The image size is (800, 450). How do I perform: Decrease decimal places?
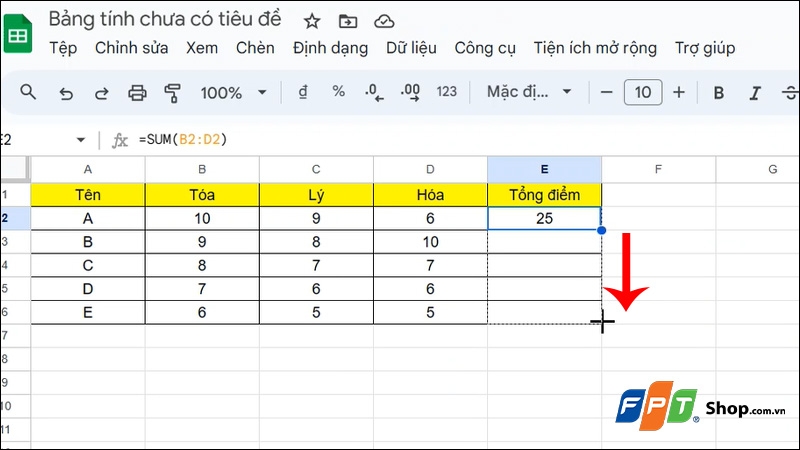click(x=374, y=93)
